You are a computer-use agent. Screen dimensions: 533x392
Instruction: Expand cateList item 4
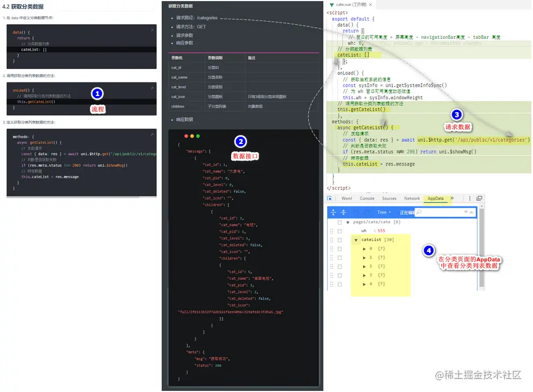click(x=364, y=284)
